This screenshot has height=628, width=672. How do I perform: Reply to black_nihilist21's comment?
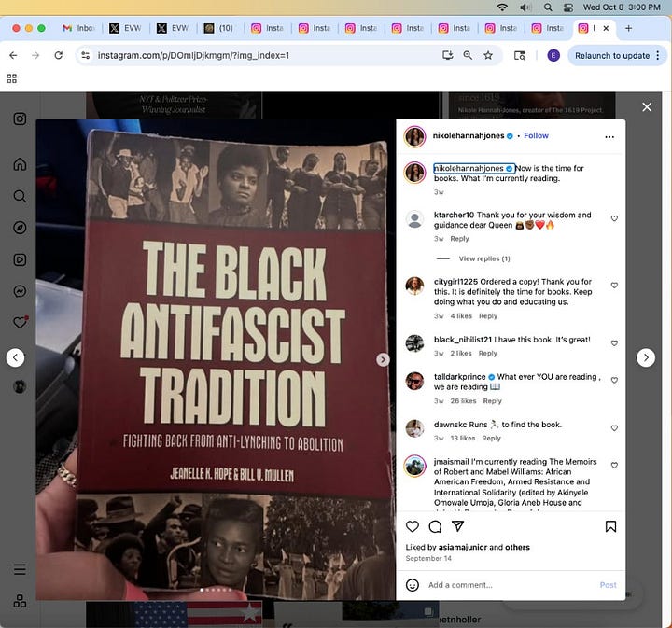(487, 354)
